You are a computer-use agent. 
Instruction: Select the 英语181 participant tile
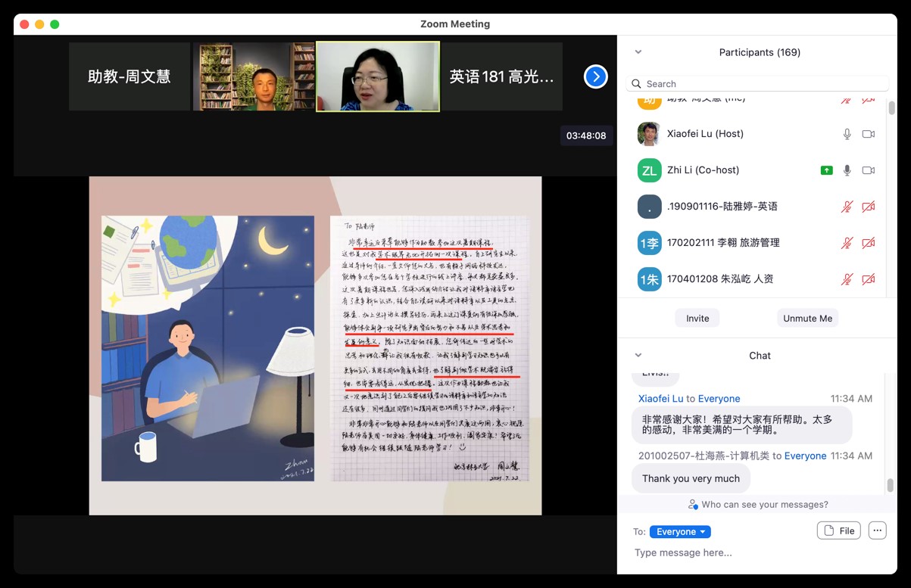501,76
